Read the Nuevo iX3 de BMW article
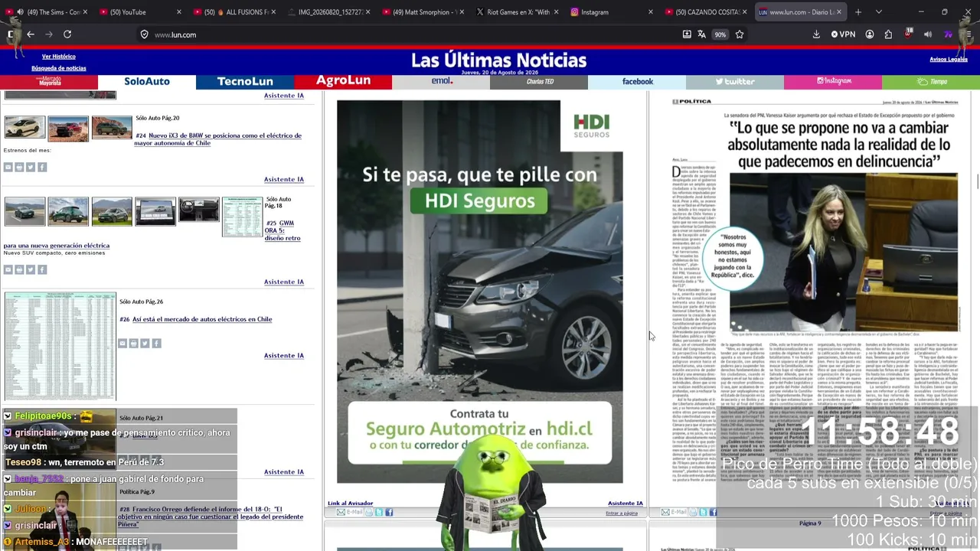The height and width of the screenshot is (551, 980). click(x=217, y=139)
